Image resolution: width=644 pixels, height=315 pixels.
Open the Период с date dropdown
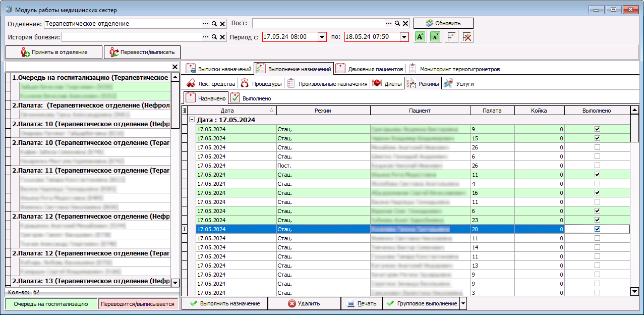point(322,37)
